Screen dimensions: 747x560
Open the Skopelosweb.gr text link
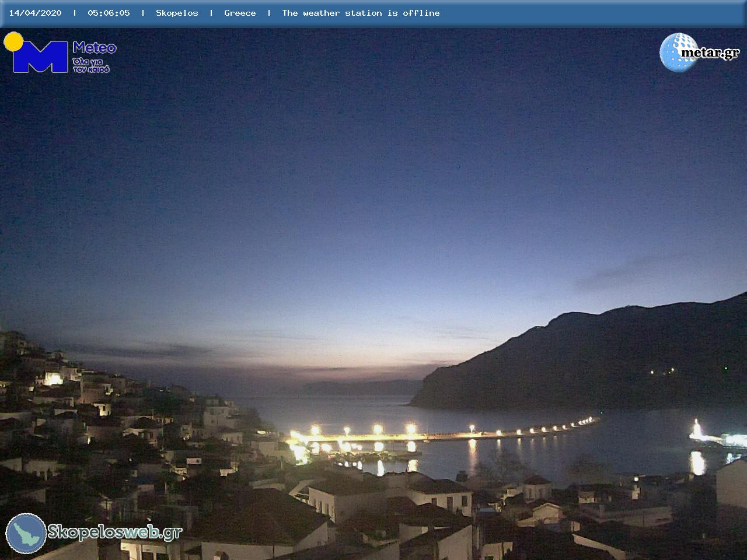click(115, 532)
